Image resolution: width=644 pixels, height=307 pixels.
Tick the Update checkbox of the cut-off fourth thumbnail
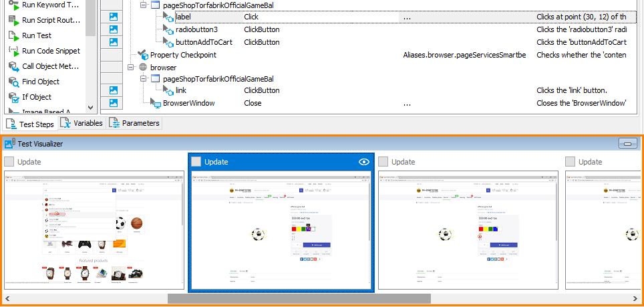[571, 161]
